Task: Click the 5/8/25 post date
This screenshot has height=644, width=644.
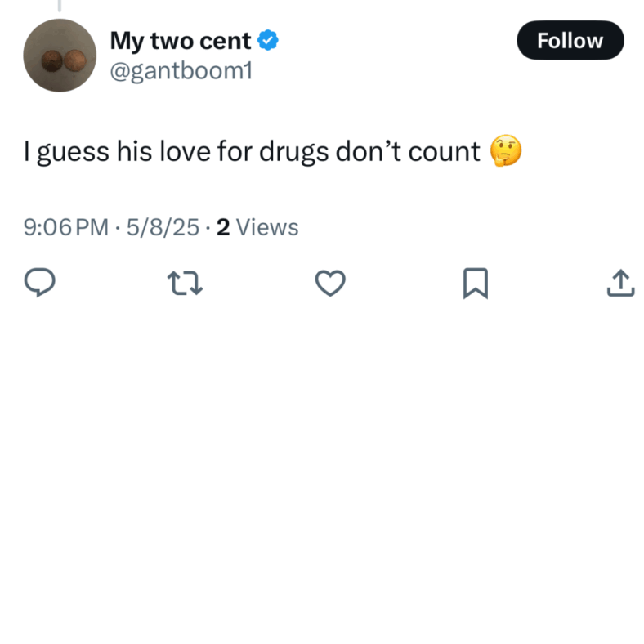Action: point(163,227)
